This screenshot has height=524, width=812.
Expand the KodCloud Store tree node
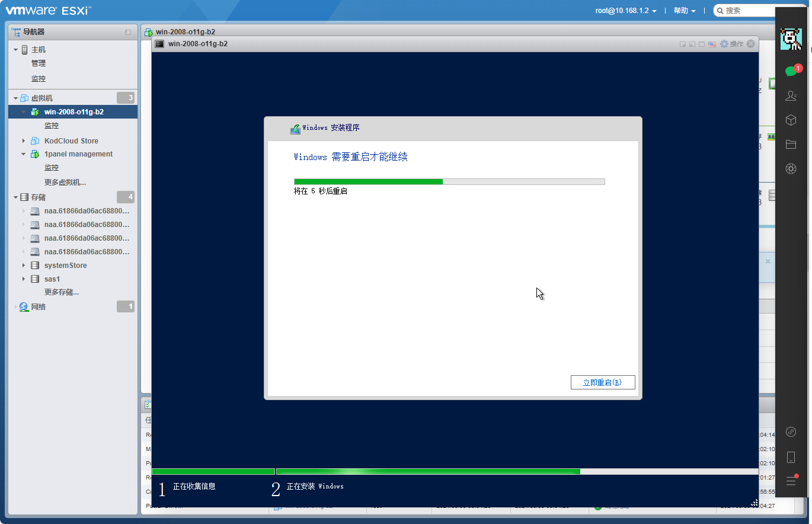coord(24,140)
